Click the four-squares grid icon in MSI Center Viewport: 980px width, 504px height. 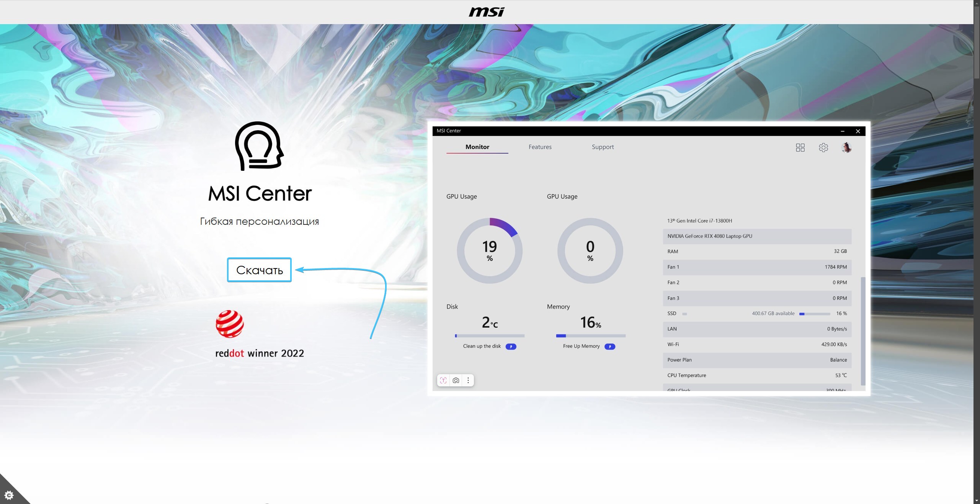(x=800, y=147)
